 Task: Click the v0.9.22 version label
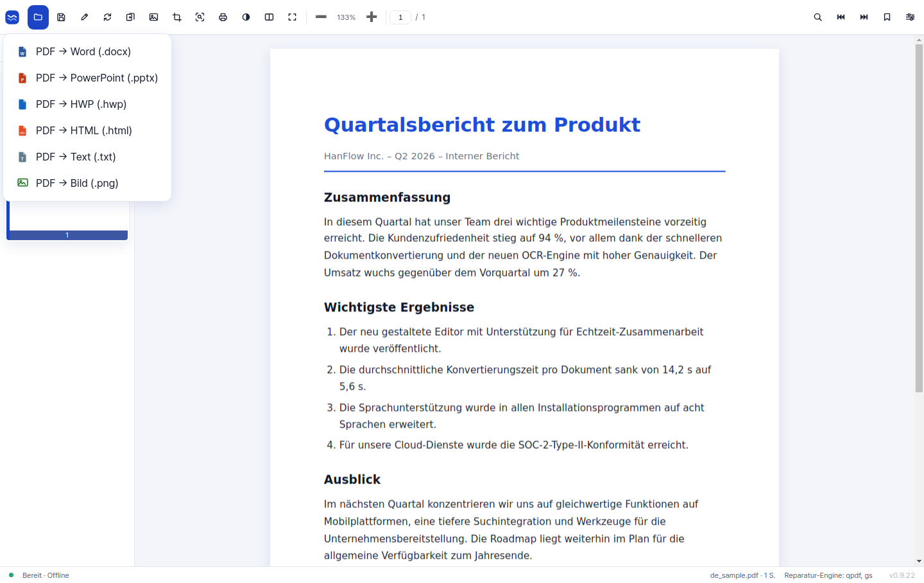click(902, 575)
